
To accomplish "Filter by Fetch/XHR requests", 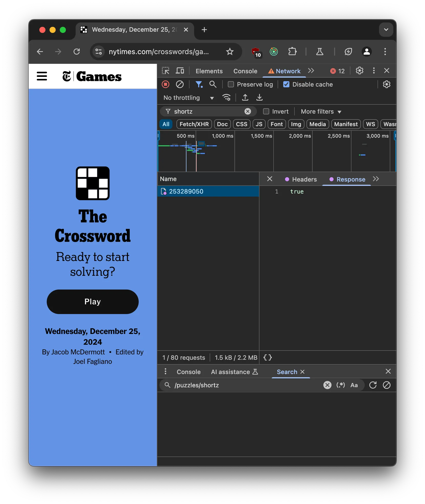I will click(x=194, y=124).
